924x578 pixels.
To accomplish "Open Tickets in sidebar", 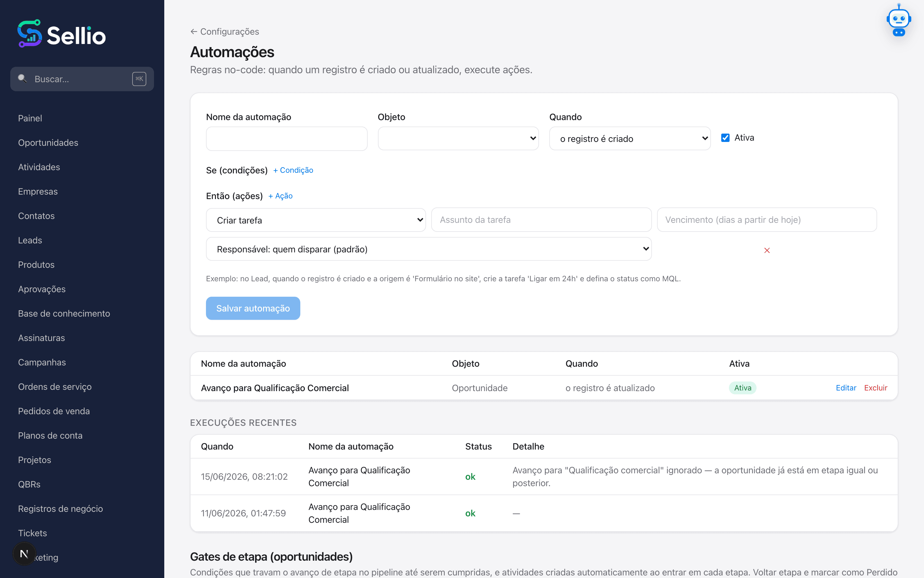I will click(x=32, y=533).
